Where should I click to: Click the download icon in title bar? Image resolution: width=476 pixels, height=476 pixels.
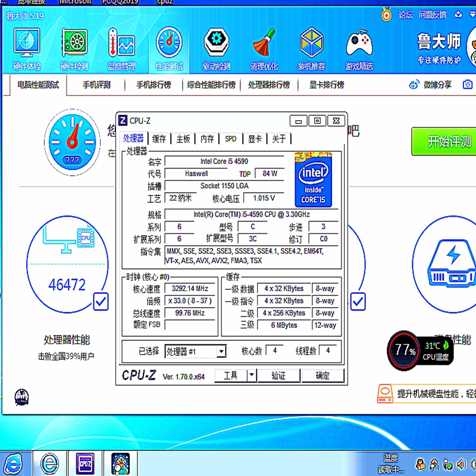(458, 14)
